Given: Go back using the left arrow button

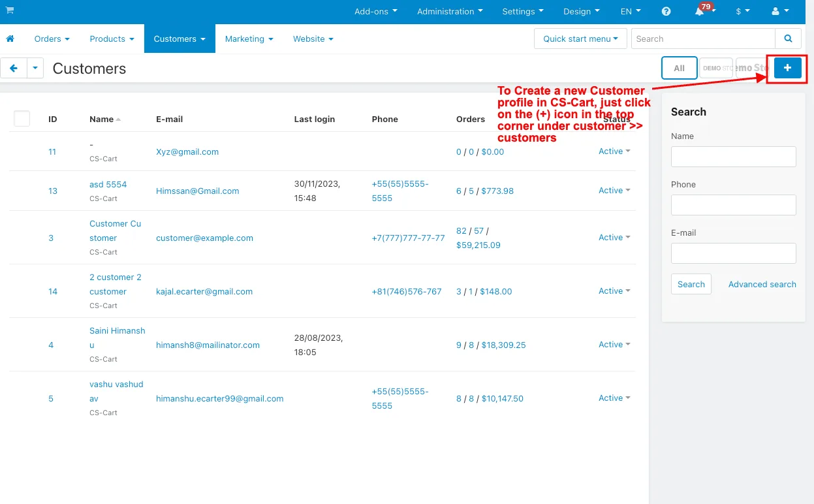Looking at the screenshot, I should tap(13, 68).
